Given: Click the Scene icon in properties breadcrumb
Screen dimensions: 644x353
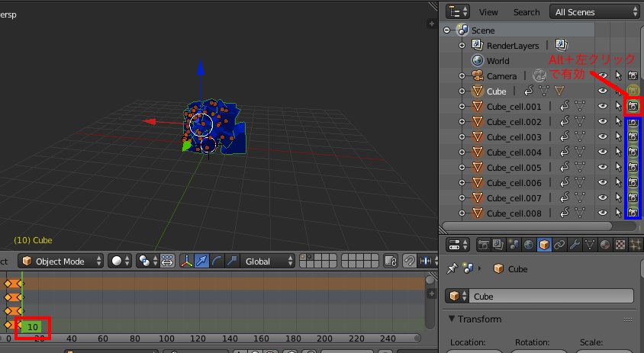Looking at the screenshot, I should (x=469, y=269).
